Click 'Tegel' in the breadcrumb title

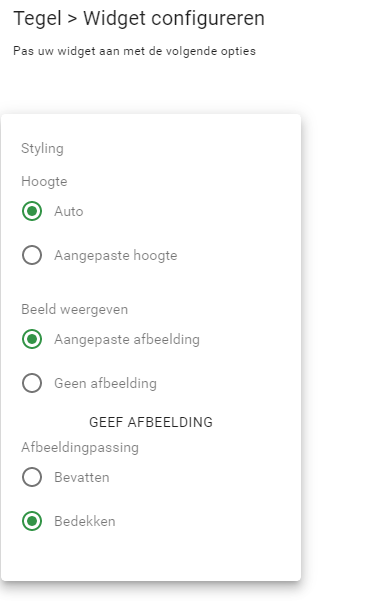[x=38, y=19]
